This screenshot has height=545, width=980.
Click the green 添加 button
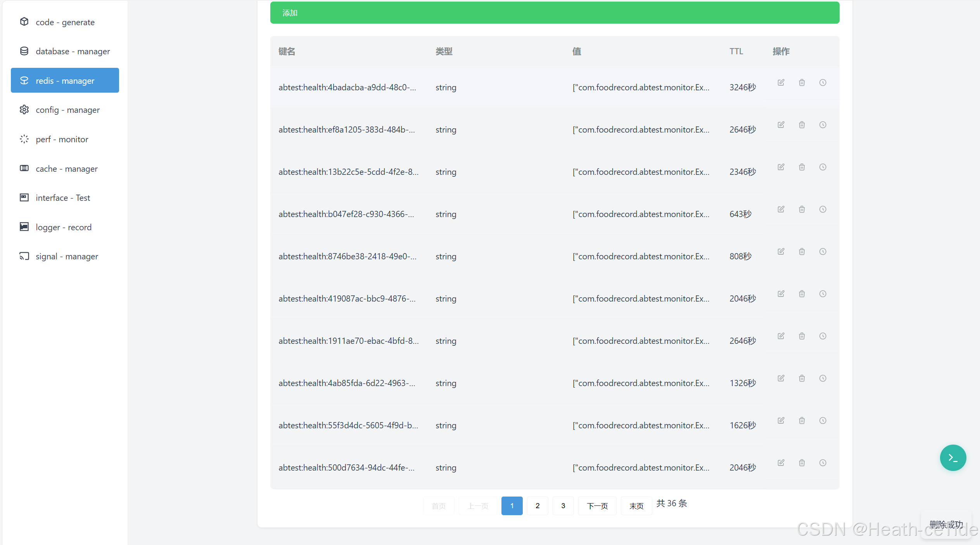pyautogui.click(x=555, y=13)
